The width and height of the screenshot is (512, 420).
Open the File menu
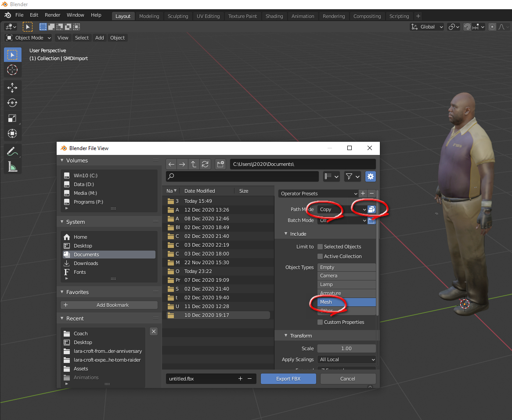(19, 15)
